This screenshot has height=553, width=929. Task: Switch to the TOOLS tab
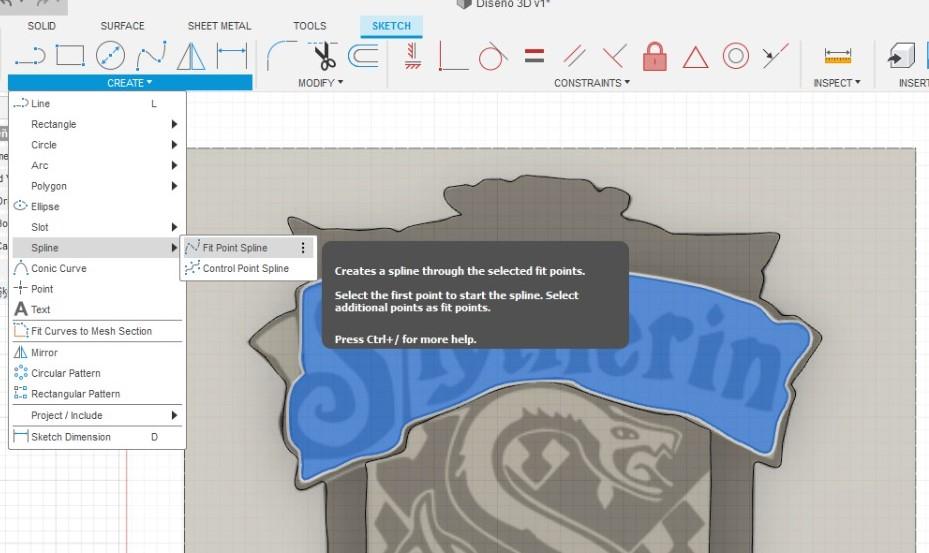(x=310, y=26)
